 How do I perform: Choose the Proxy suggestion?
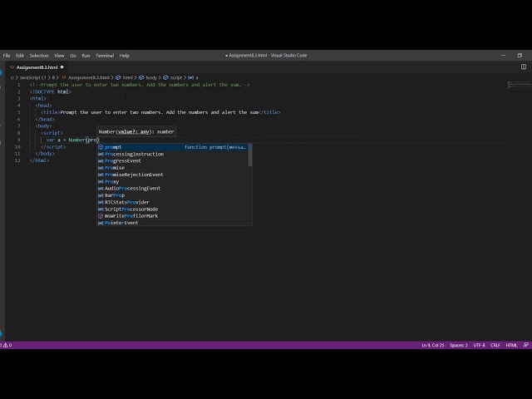pos(172,181)
